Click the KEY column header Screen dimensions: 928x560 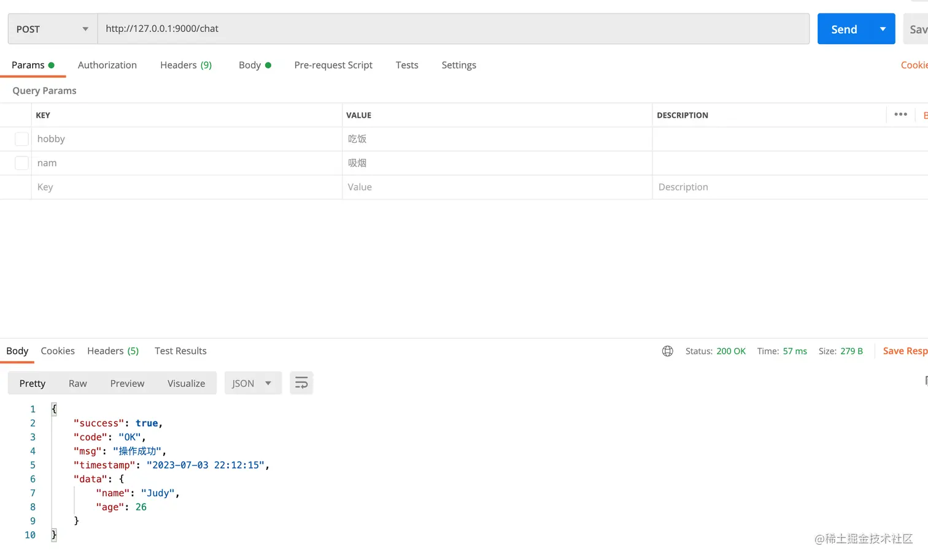[43, 115]
